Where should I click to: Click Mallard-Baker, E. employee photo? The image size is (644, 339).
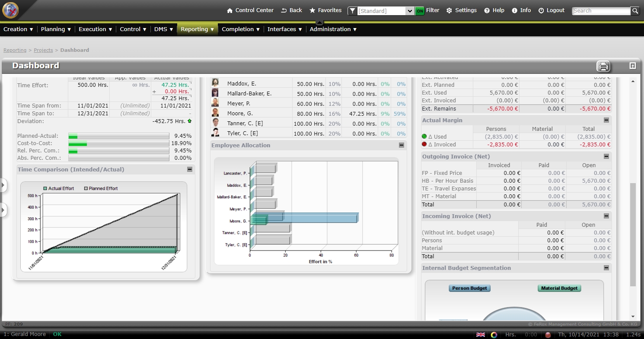(215, 93)
